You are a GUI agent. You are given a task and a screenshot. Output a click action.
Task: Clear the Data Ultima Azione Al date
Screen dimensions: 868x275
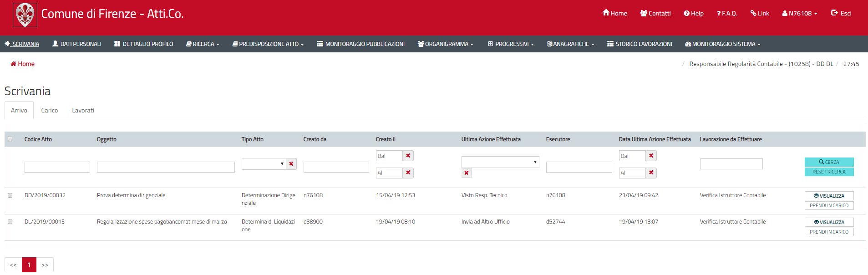651,173
